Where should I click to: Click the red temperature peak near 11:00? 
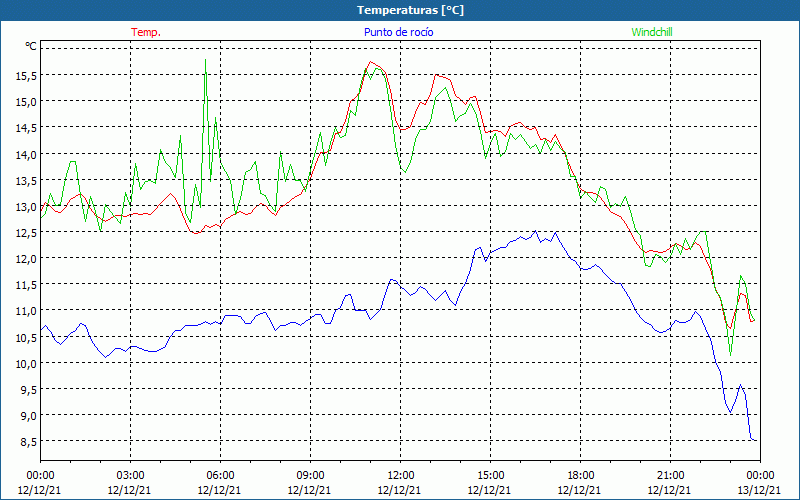[370, 62]
